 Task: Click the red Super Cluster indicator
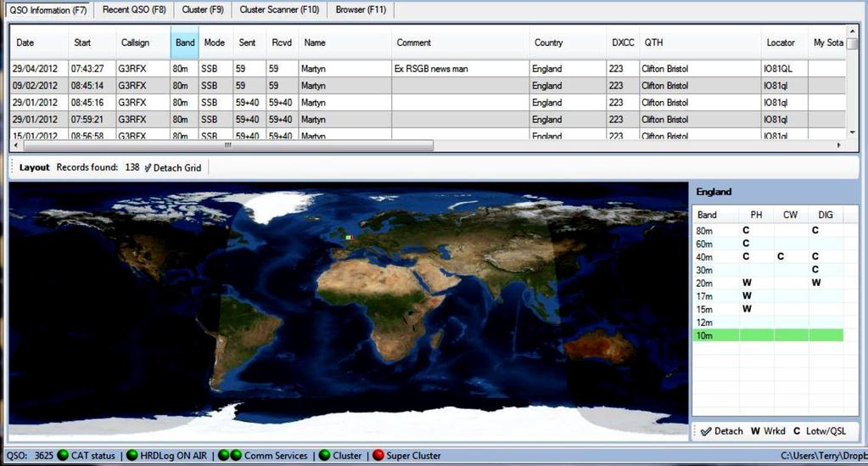pyautogui.click(x=378, y=456)
